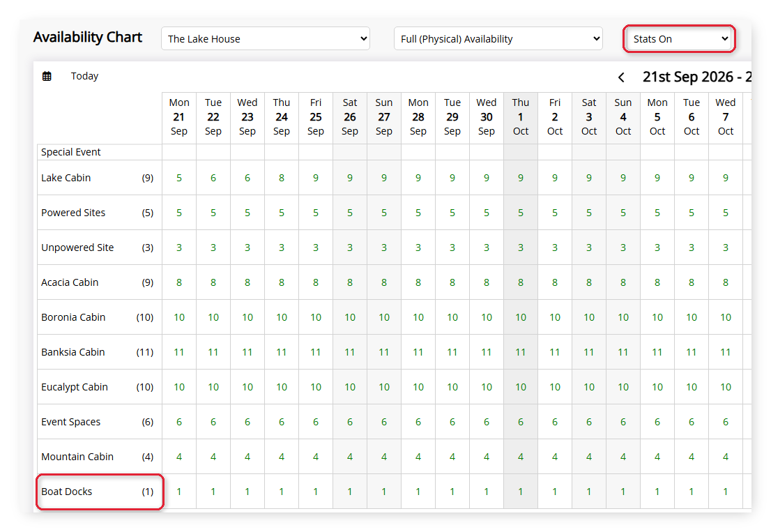Click Lake Cabin availability for Tue 22 Sep

(213, 178)
